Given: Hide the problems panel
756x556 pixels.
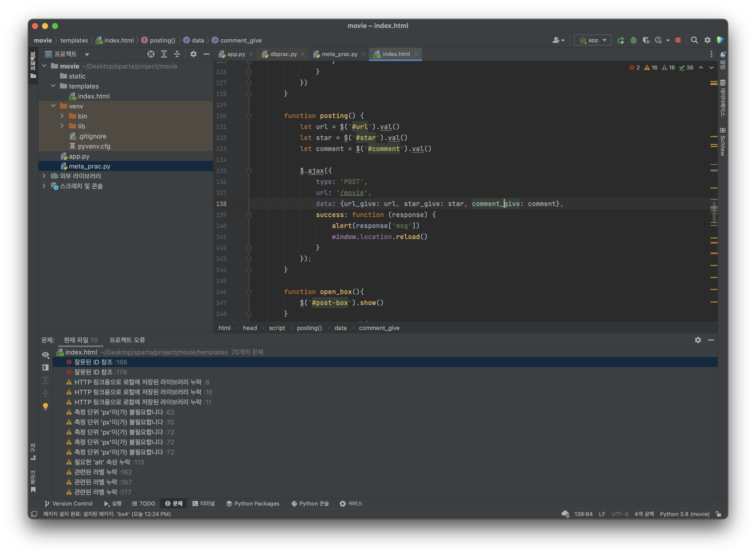Looking at the screenshot, I should [x=711, y=340].
